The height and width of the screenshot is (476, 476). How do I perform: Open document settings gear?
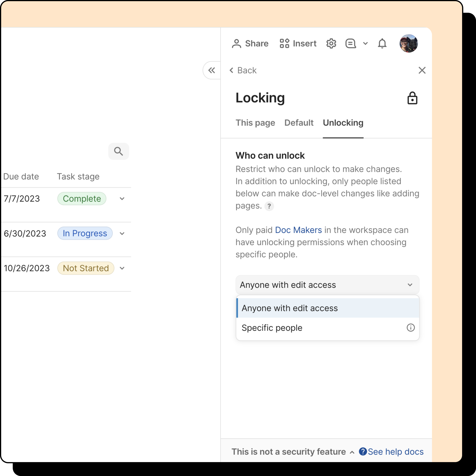coord(331,43)
